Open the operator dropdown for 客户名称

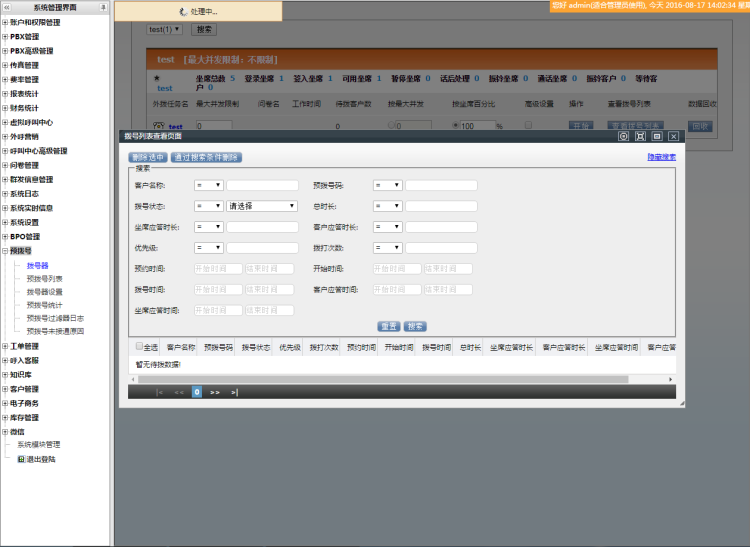pos(208,185)
